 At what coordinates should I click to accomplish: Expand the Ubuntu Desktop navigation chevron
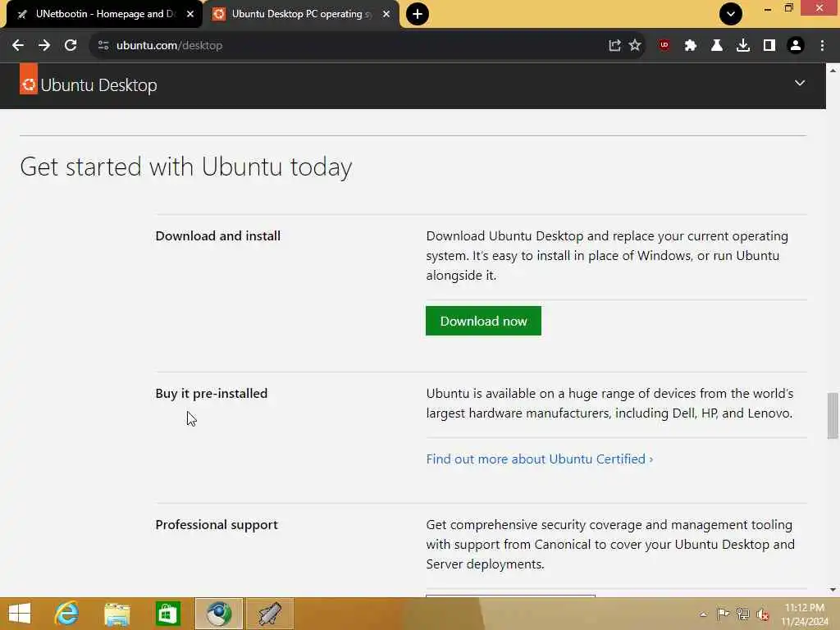tap(800, 83)
